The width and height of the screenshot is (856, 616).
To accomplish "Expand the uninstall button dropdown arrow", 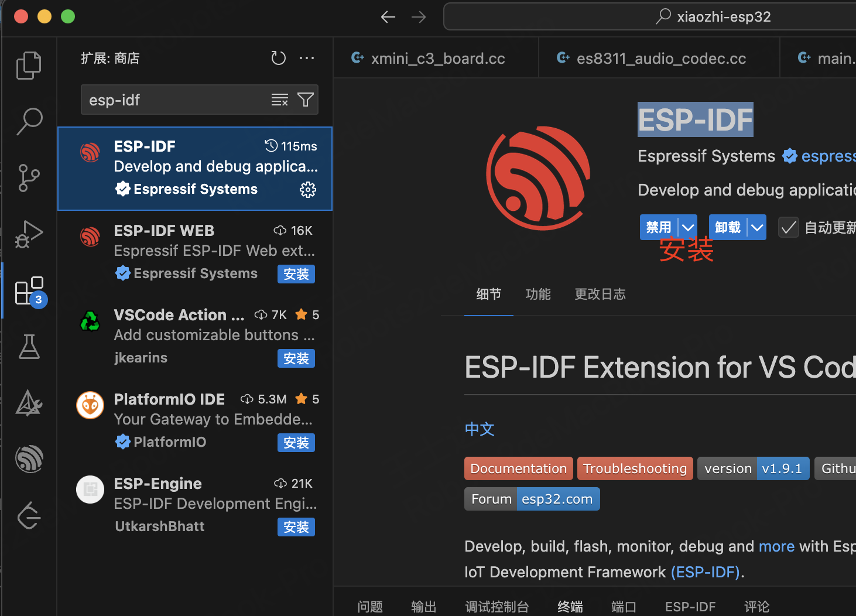I will click(x=757, y=227).
